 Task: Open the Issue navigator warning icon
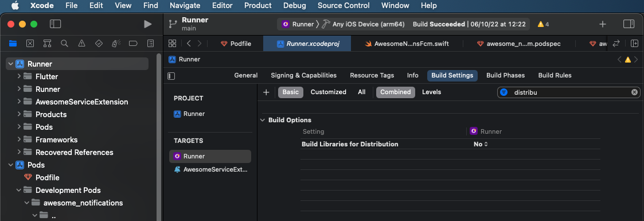(82, 43)
